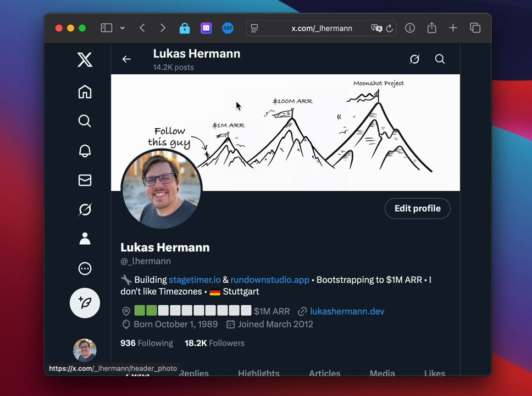Switch to the Replies tab
The image size is (532, 396).
193,373
